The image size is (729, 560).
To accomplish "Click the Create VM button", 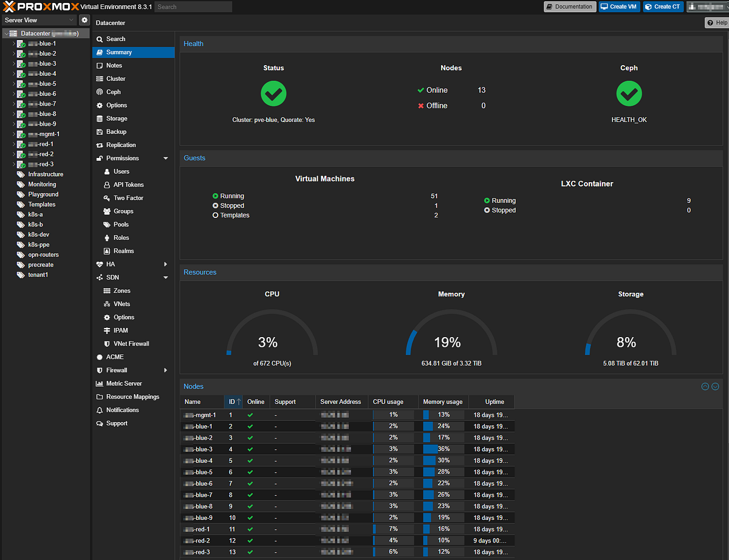I will click(618, 7).
